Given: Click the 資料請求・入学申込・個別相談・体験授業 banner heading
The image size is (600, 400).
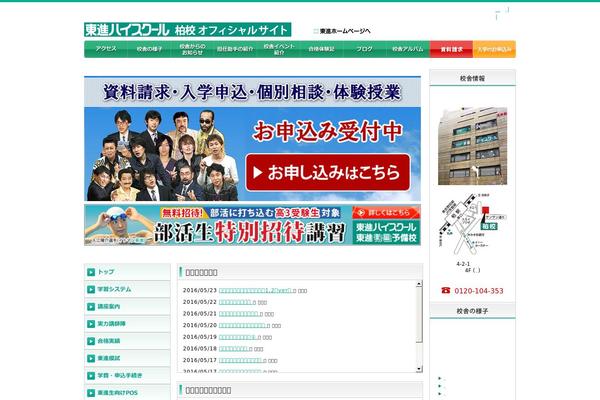Looking at the screenshot, I should click(252, 92).
